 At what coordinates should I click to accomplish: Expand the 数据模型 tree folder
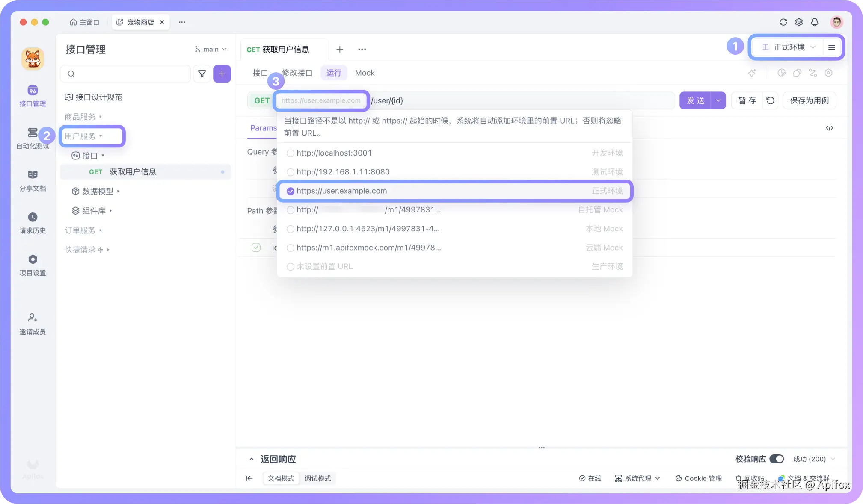click(97, 191)
